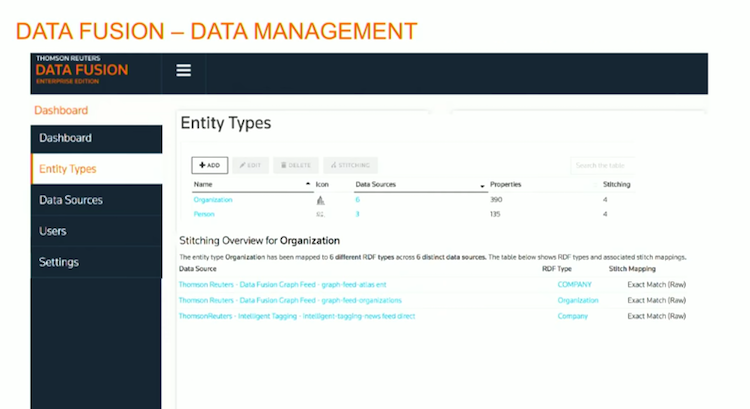Open Data Sources column sort arrow
Screen dimensions: 750x409
pos(482,186)
